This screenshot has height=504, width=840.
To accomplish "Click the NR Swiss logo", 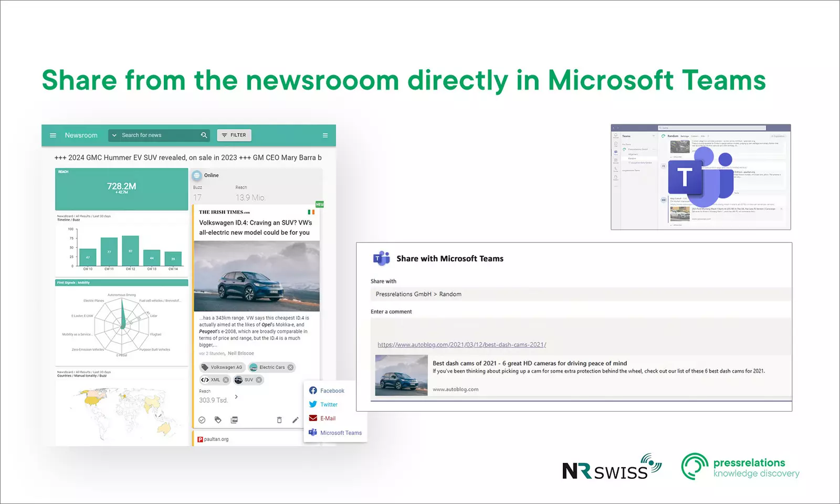I will [x=612, y=467].
